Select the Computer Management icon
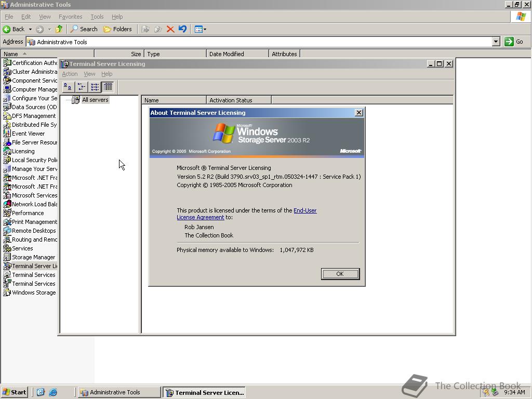This screenshot has height=399, width=532. point(7,89)
